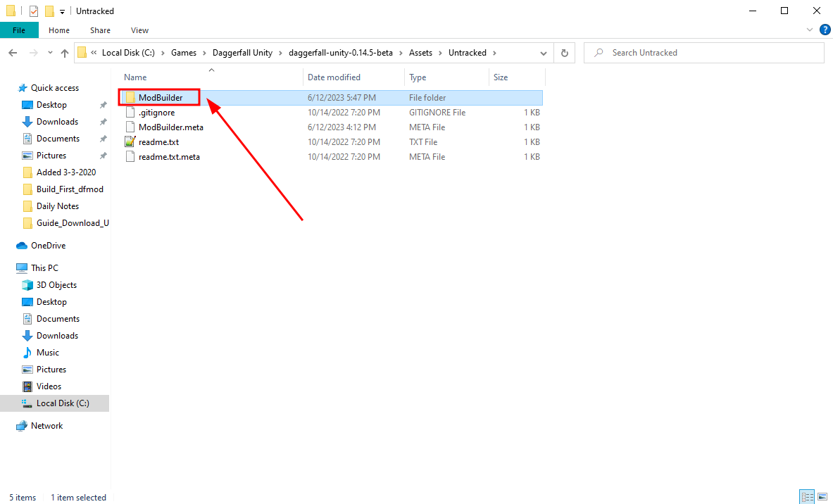
Task: Click ModBuilder date 6/12/2023 5:47 PM
Action: [342, 98]
